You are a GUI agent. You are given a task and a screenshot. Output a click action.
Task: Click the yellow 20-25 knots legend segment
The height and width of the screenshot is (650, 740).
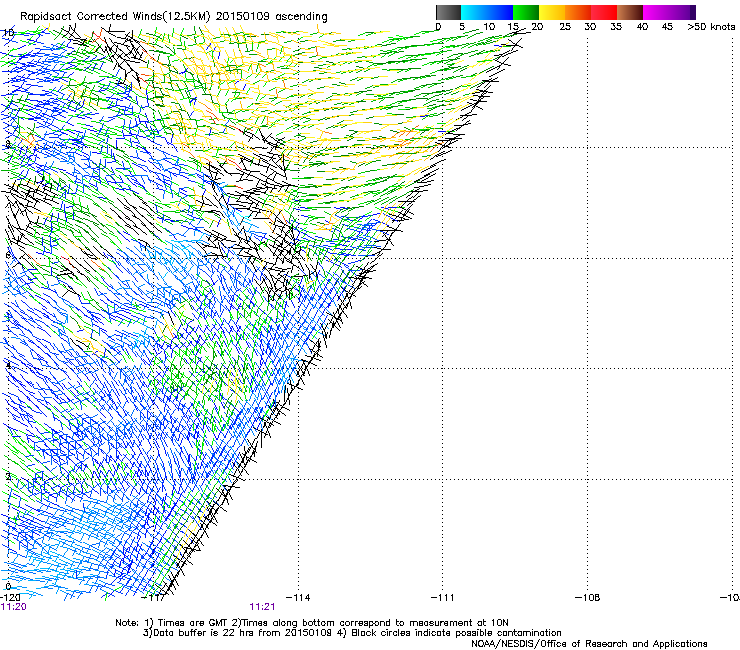(552, 12)
